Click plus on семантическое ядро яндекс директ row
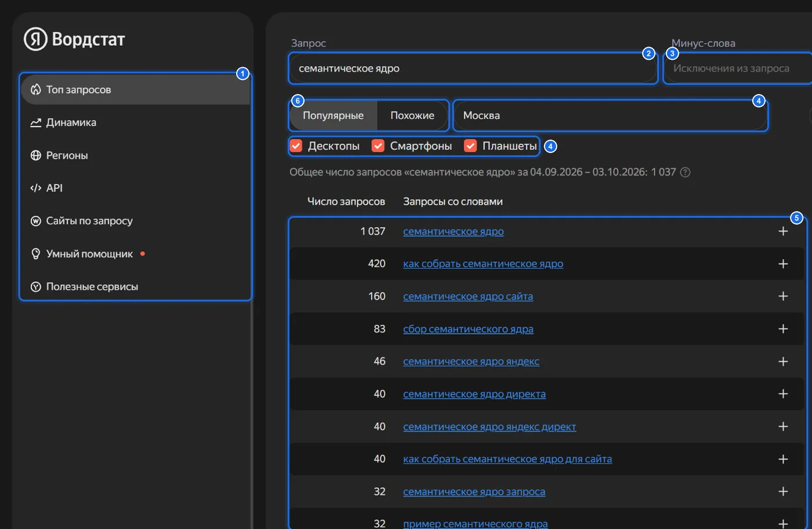This screenshot has width=812, height=529. [x=783, y=426]
